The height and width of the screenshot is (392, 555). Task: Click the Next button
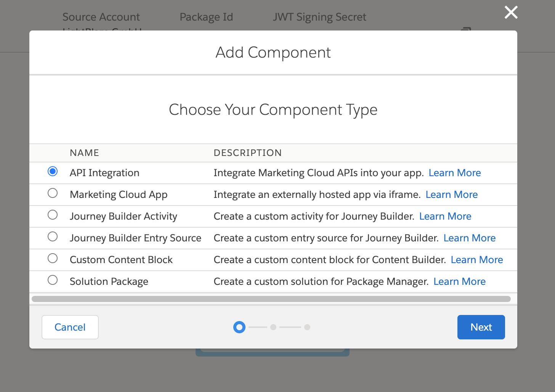click(x=481, y=327)
